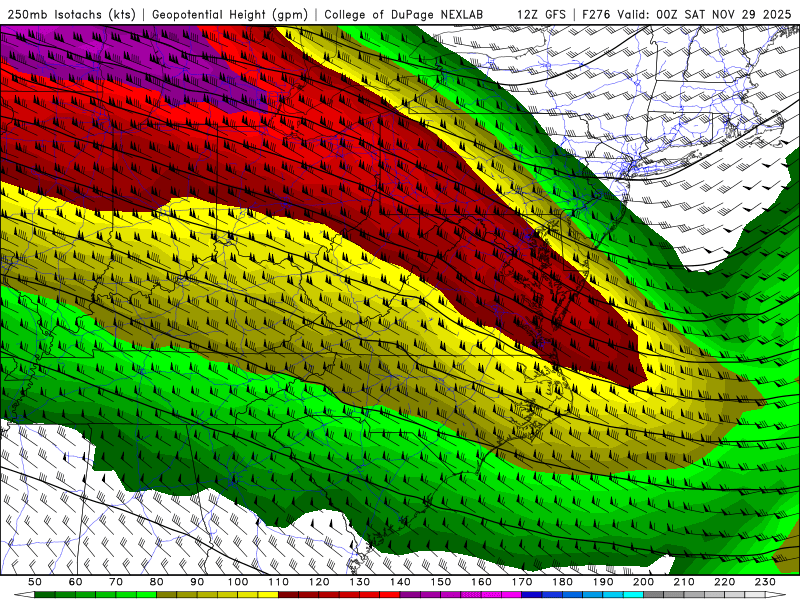
Task: Click the 230 value on the color scale
Action: click(765, 582)
